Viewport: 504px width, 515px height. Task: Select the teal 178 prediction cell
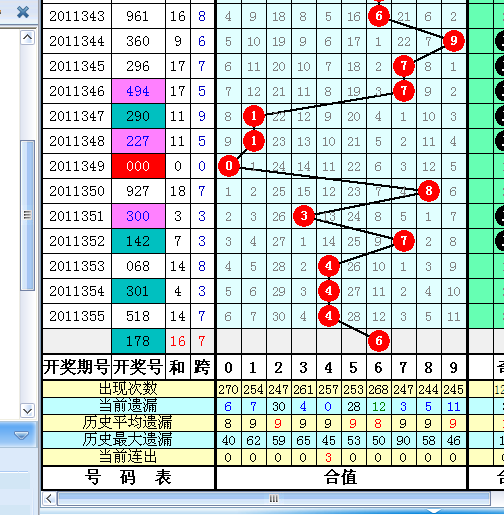point(138,341)
